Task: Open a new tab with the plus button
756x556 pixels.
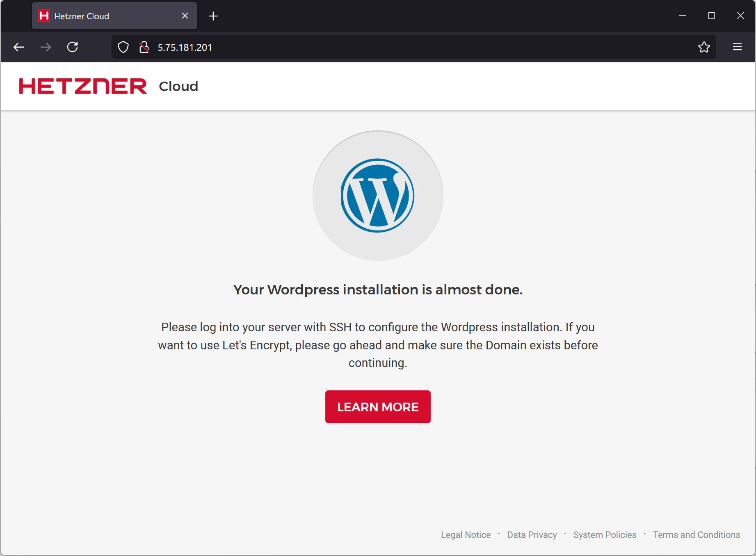Action: click(x=213, y=16)
